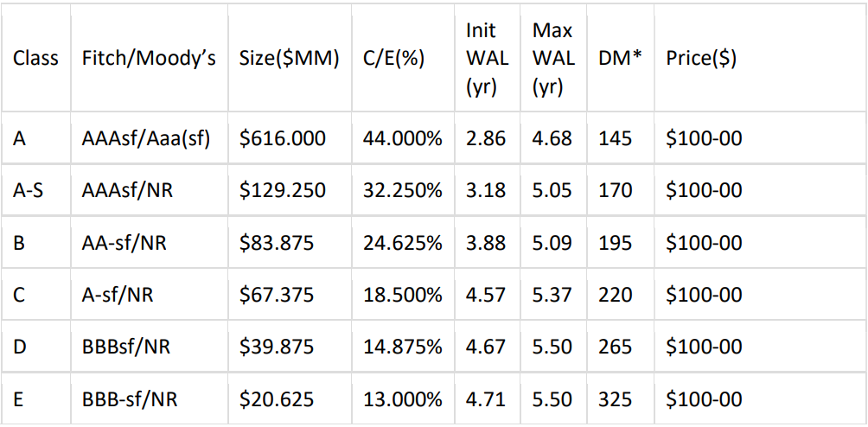Viewport: 868px width, 427px height.
Task: Select the $616.000 size cell
Action: click(x=283, y=138)
